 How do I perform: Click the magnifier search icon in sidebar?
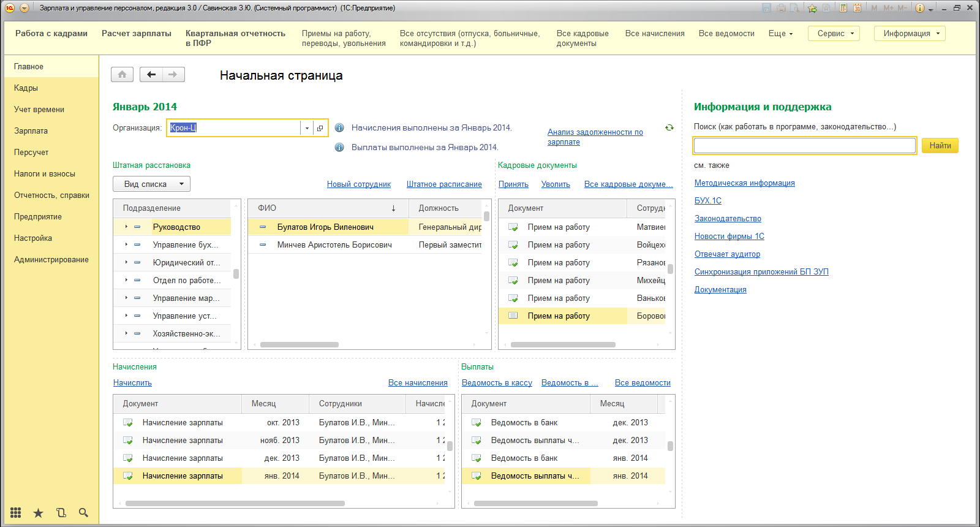[84, 512]
